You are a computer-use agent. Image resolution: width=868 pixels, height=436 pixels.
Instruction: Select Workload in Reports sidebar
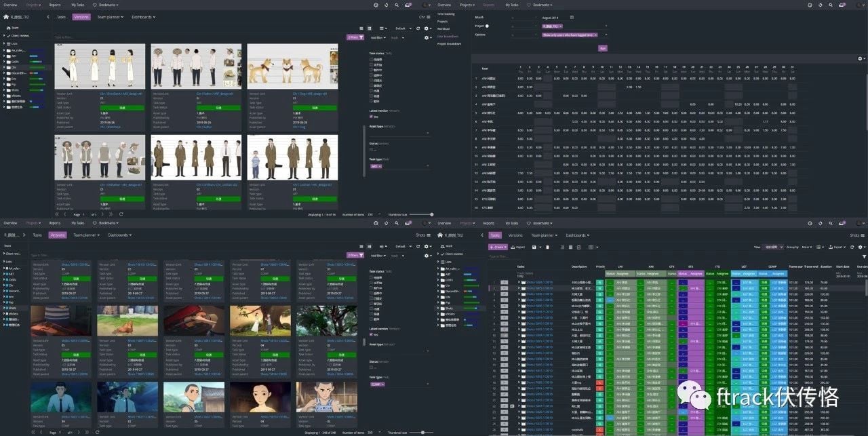(x=444, y=28)
